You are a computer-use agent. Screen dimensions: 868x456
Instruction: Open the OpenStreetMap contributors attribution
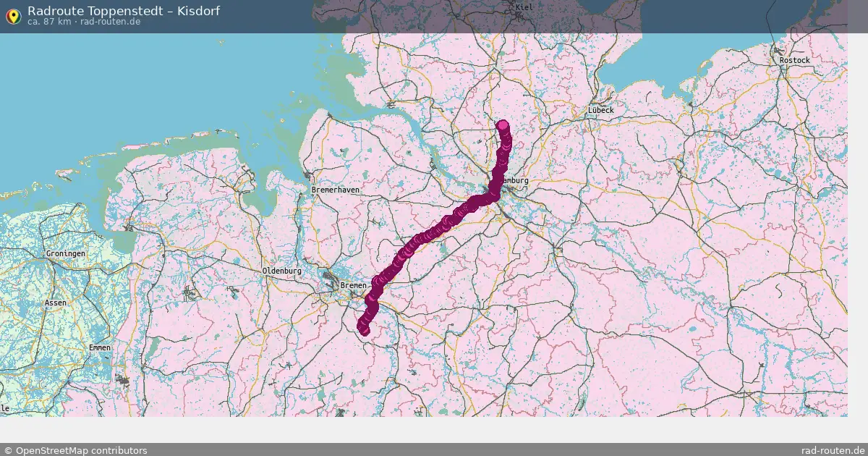point(76,450)
